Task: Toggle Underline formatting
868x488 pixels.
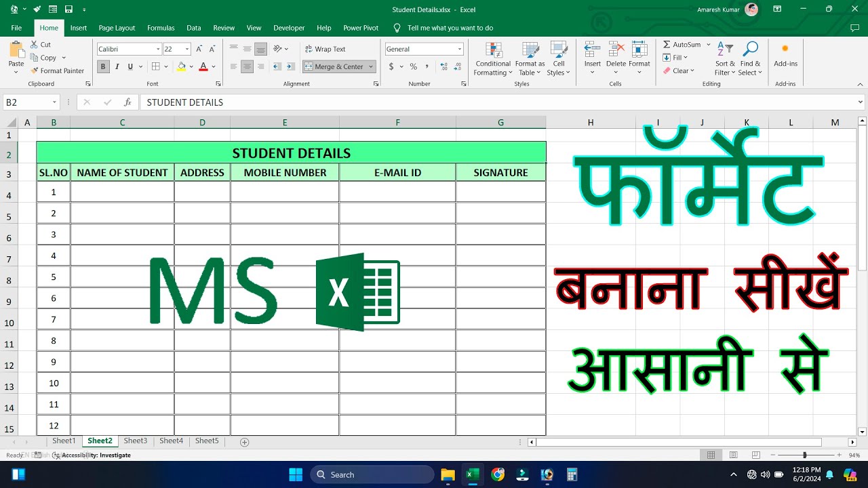Action: point(130,66)
